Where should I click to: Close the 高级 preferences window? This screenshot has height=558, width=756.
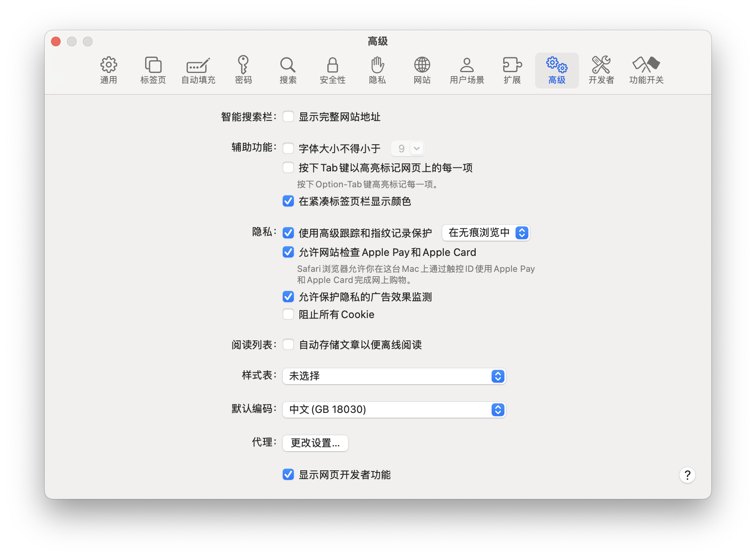tap(56, 41)
